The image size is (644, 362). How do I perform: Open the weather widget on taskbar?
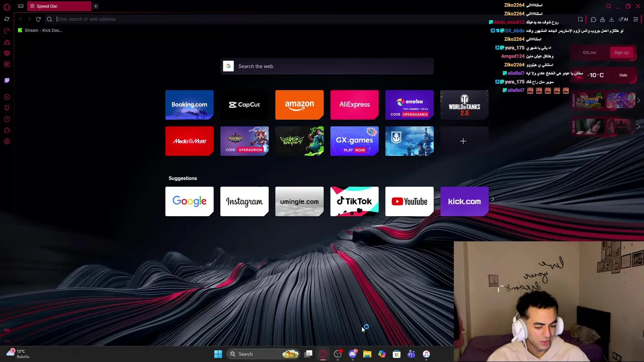click(x=18, y=354)
